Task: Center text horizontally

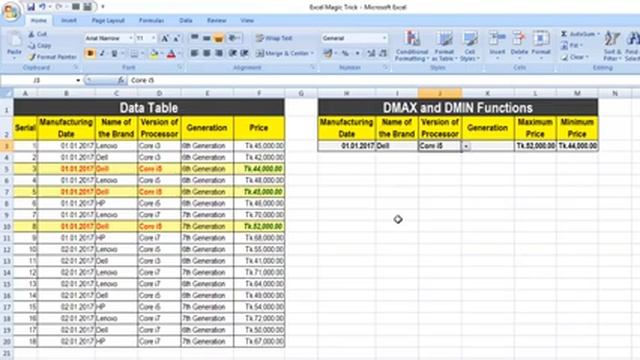Action: tap(207, 53)
